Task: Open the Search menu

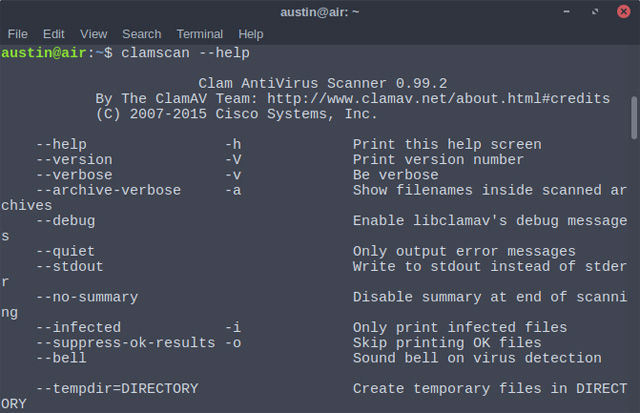Action: tap(141, 33)
